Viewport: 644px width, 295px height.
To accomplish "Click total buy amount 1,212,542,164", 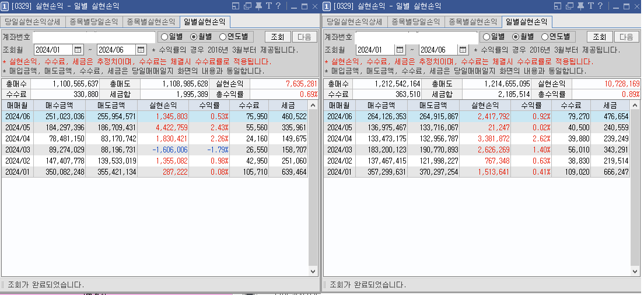I will [387, 84].
